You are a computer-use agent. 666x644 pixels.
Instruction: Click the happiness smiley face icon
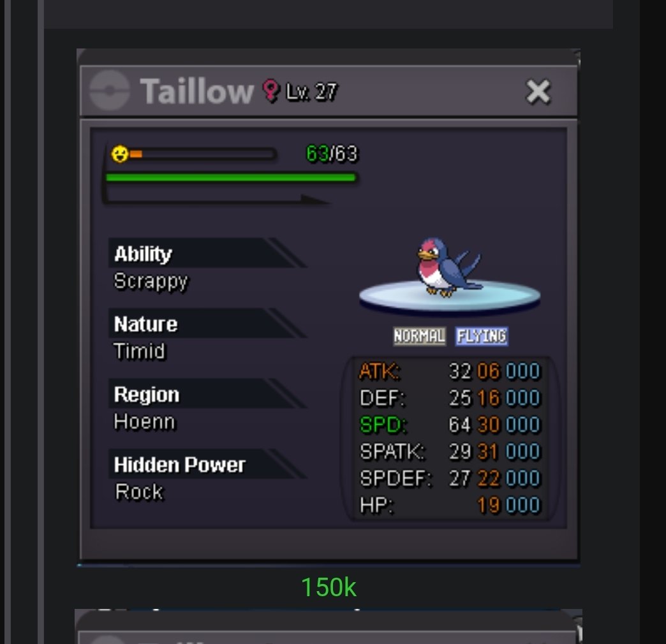[120, 154]
